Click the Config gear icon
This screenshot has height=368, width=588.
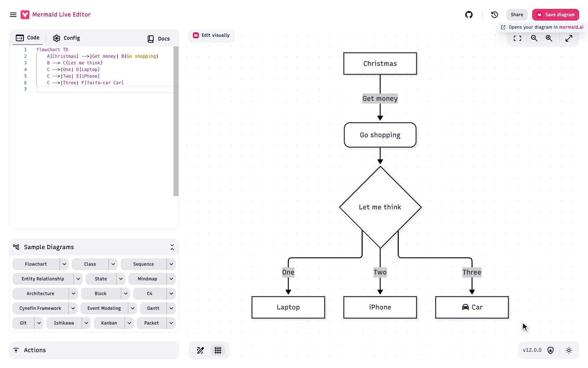point(57,38)
